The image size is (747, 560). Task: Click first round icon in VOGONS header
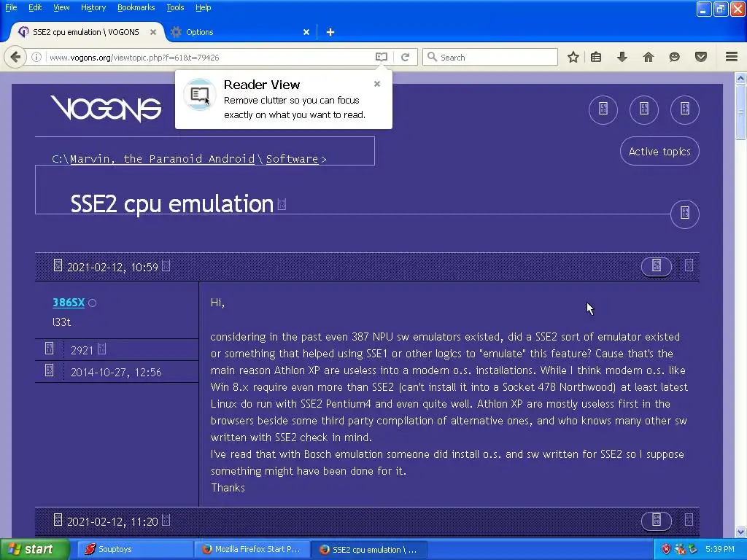[x=603, y=109]
